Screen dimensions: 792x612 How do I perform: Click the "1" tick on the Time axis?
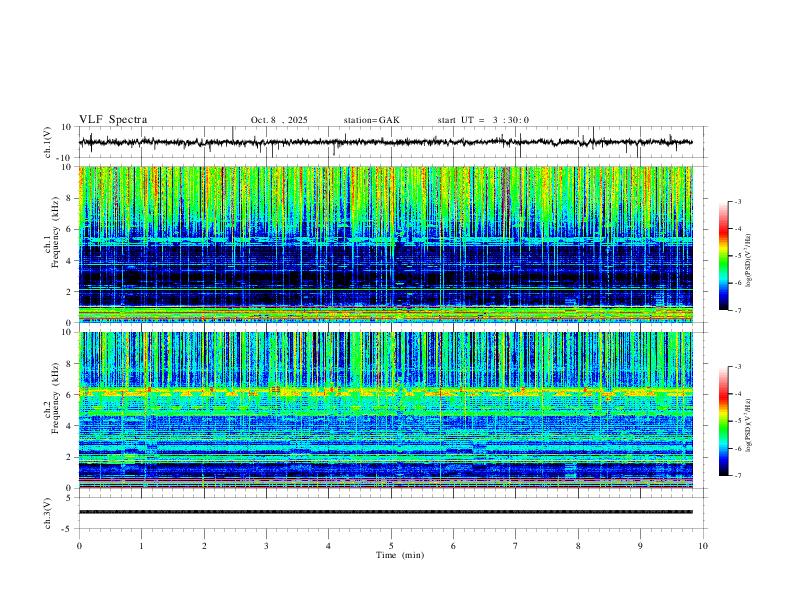(x=141, y=546)
